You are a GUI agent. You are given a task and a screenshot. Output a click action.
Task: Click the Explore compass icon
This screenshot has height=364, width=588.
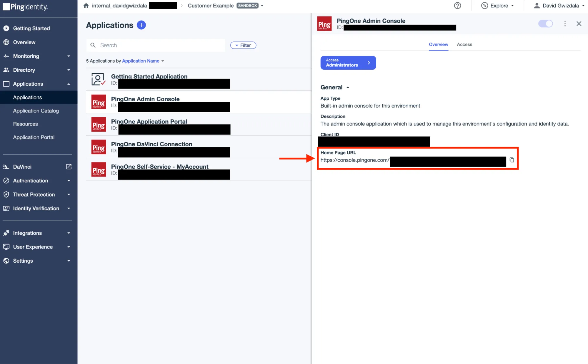(x=484, y=6)
